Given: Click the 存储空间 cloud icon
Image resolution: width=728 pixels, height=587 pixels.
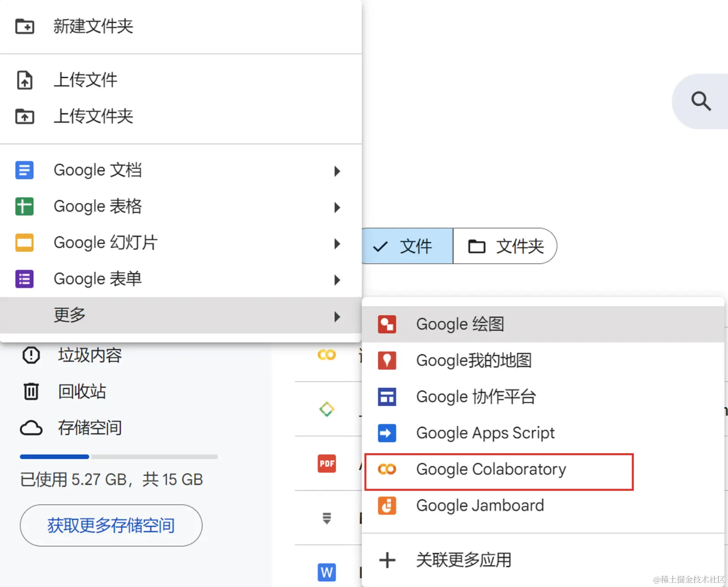Looking at the screenshot, I should (31, 428).
